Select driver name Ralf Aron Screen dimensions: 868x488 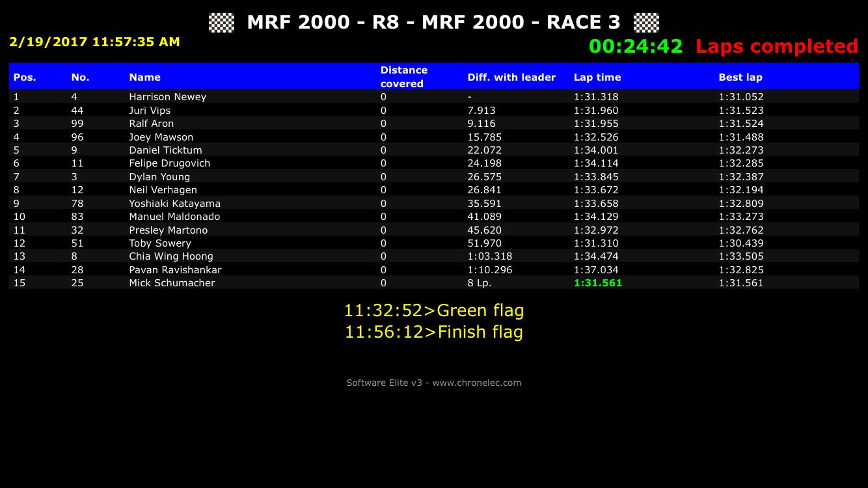152,124
